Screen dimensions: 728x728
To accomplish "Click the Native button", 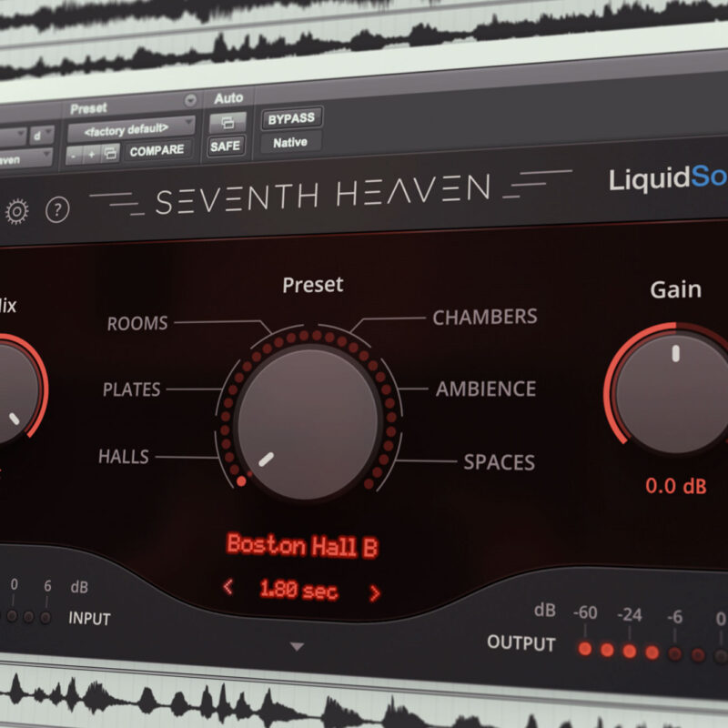I will pos(290,143).
